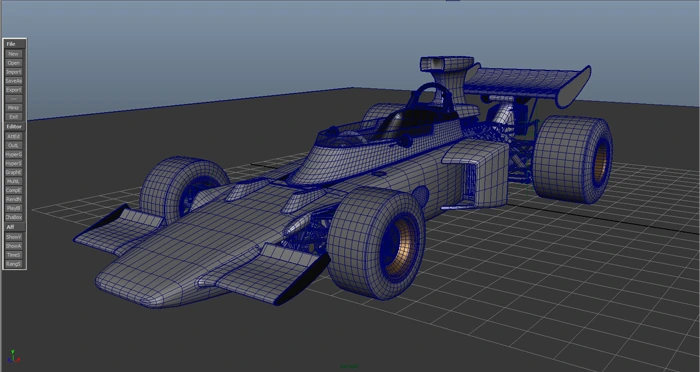Click the New button in File panel
The image size is (700, 372).
click(x=13, y=54)
